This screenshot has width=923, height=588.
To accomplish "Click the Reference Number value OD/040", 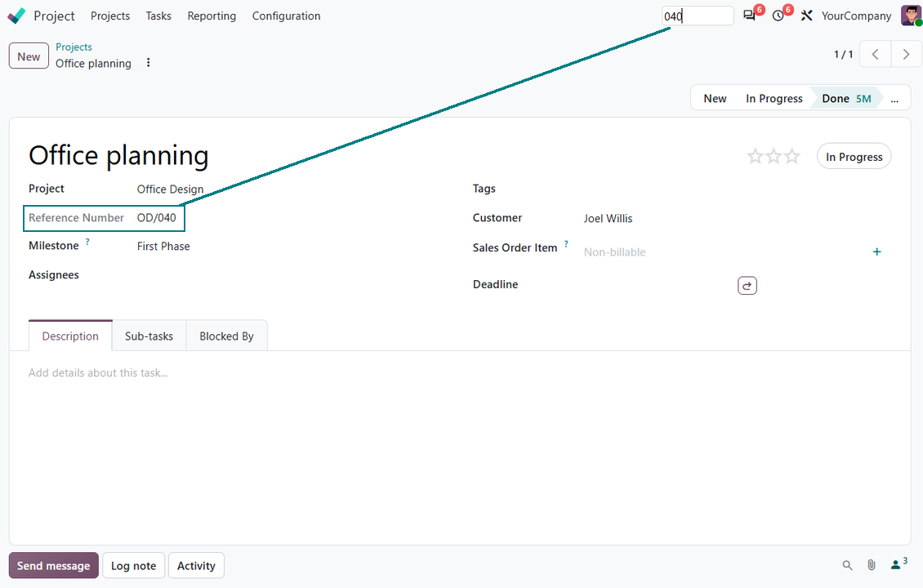I will pos(157,218).
